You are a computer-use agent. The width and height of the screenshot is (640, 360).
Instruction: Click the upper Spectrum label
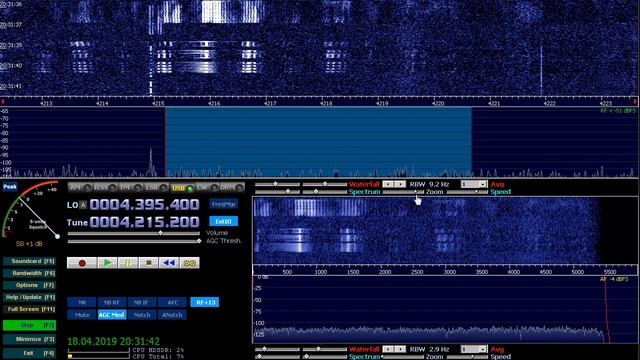point(364,192)
